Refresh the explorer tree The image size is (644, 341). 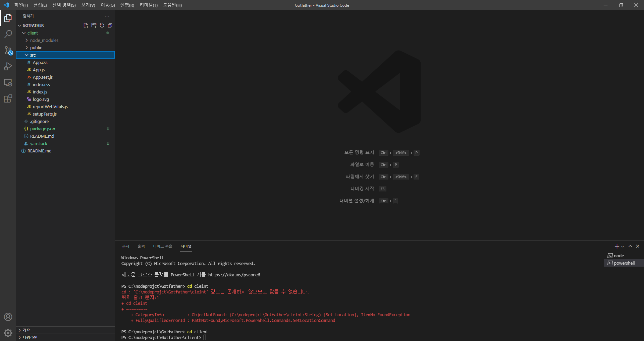pos(102,25)
